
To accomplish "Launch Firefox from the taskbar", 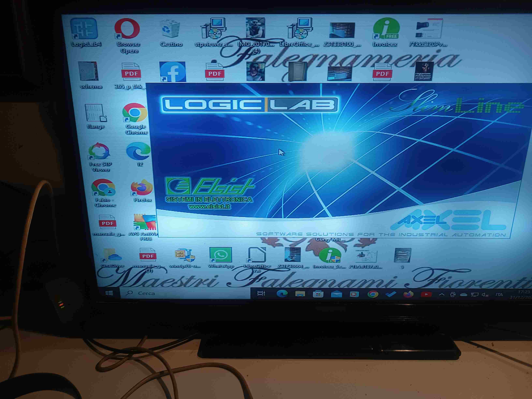I will (408, 294).
